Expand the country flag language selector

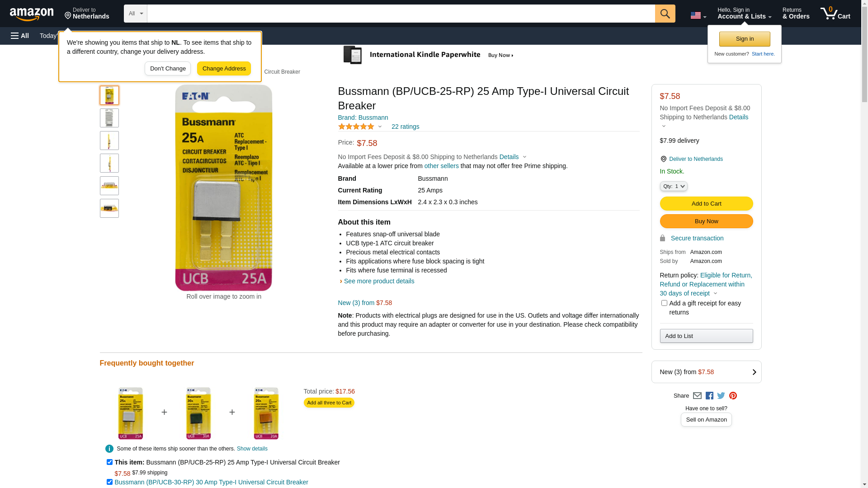698,15
